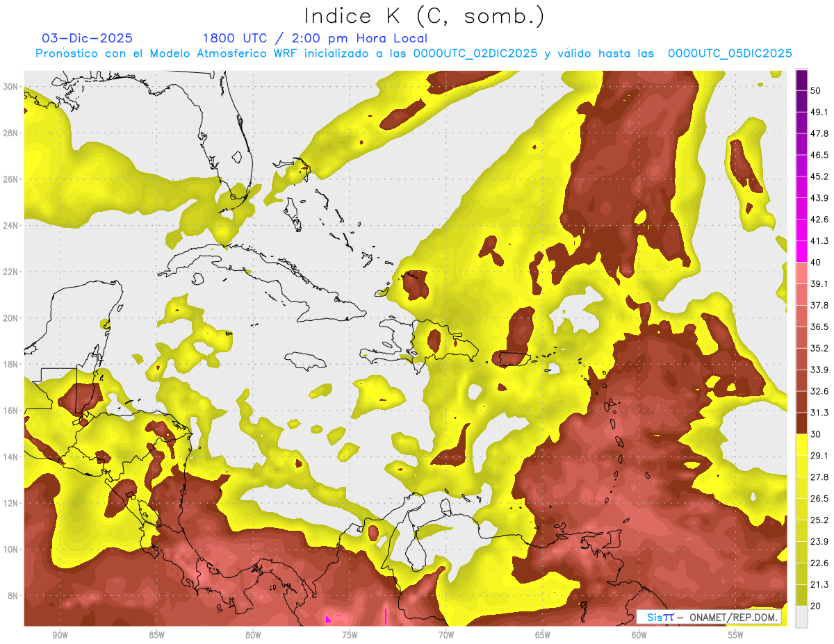Image resolution: width=834 pixels, height=644 pixels.
Task: Click the 65W longitude label
Action: (543, 635)
